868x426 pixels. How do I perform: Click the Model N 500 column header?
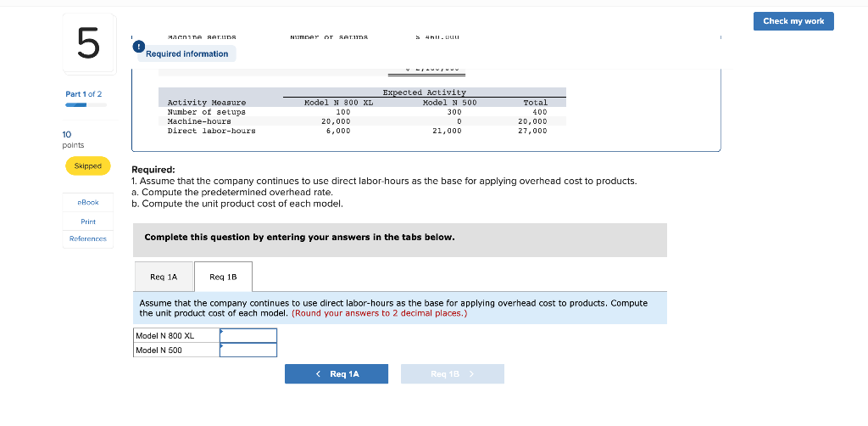click(x=449, y=103)
